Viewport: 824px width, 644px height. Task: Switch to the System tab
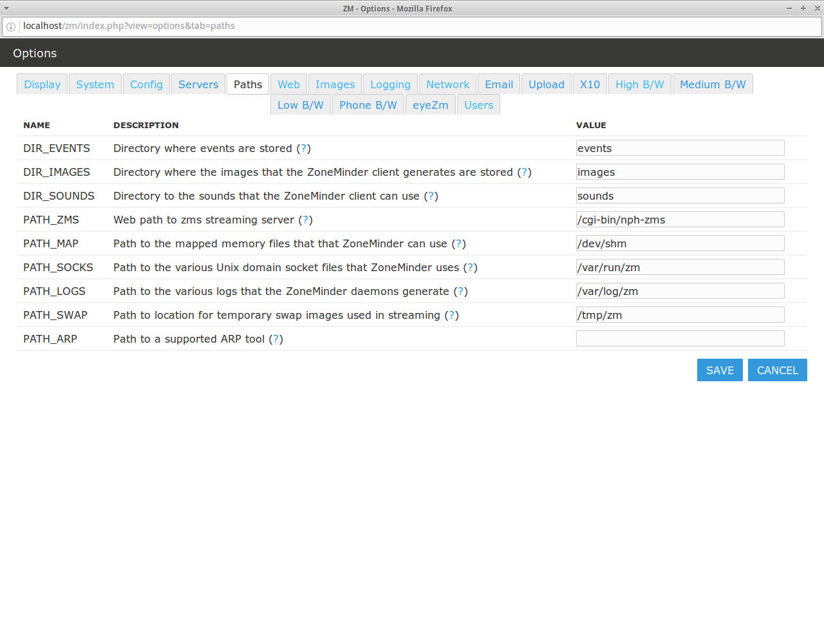click(x=95, y=84)
